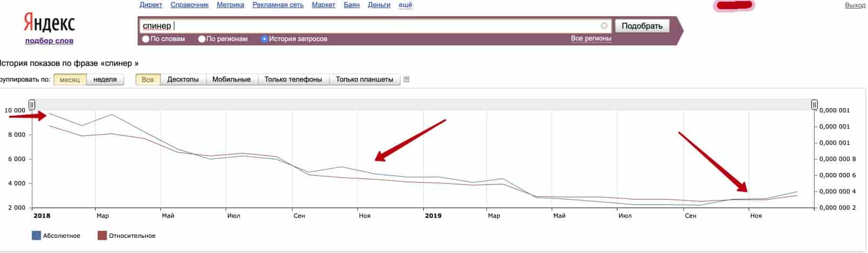Click the 0,000 000 8 right axis value
This screenshot has height=253, width=868.
pos(838,159)
